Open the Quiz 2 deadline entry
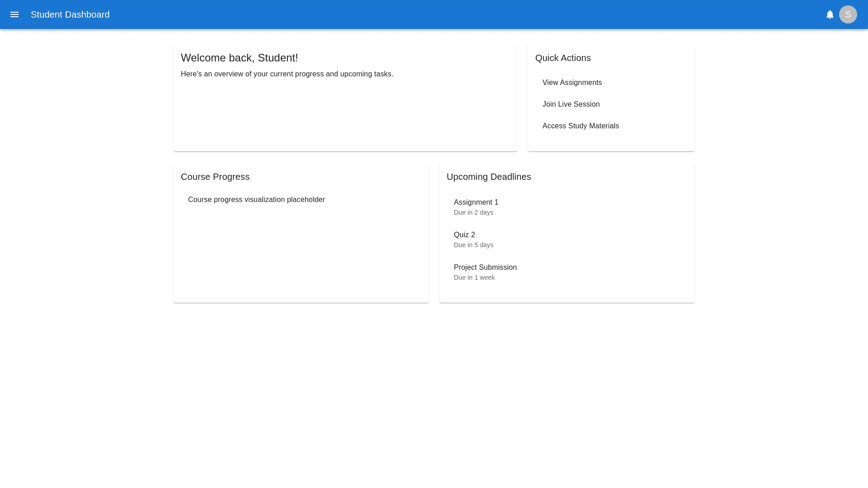 point(464,235)
